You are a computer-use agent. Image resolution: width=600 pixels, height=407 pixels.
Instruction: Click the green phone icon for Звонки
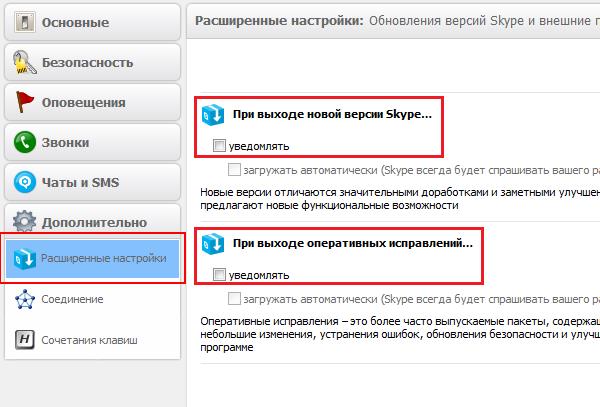[25, 142]
